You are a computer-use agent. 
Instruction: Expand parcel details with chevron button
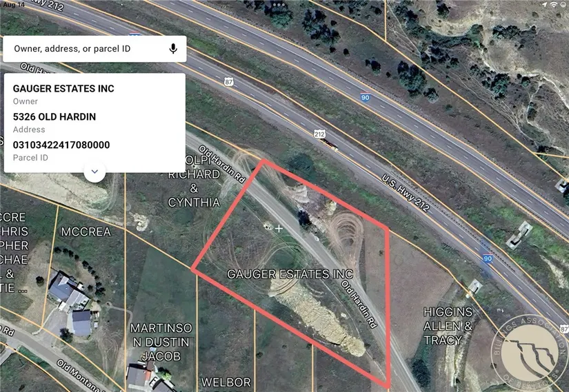pos(94,172)
